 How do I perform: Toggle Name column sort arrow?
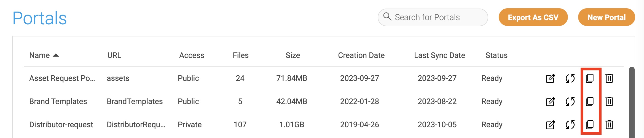pyautogui.click(x=56, y=55)
